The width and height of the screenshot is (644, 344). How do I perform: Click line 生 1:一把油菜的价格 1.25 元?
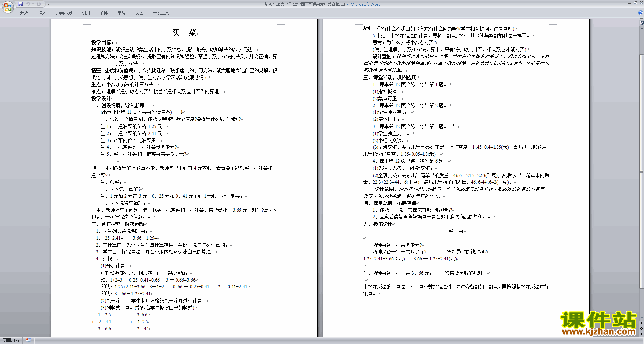coord(133,126)
